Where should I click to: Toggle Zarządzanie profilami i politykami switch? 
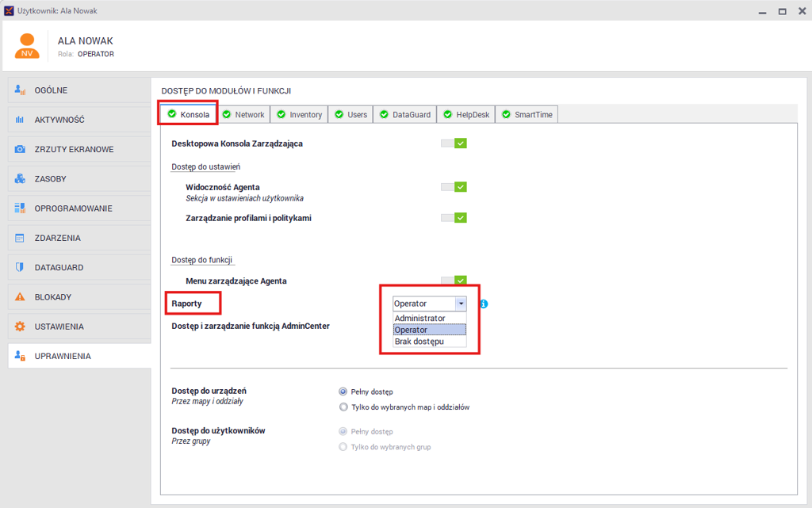click(x=454, y=218)
